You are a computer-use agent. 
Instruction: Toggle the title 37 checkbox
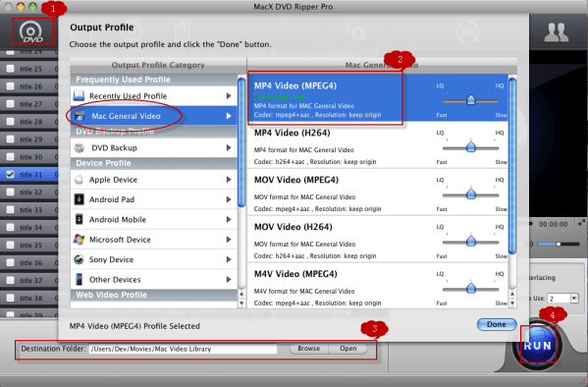11,280
